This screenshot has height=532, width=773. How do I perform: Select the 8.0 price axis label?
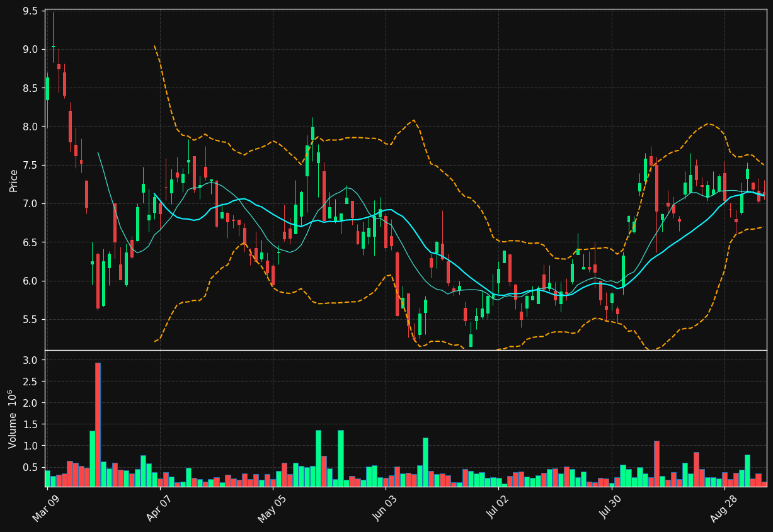tap(31, 127)
